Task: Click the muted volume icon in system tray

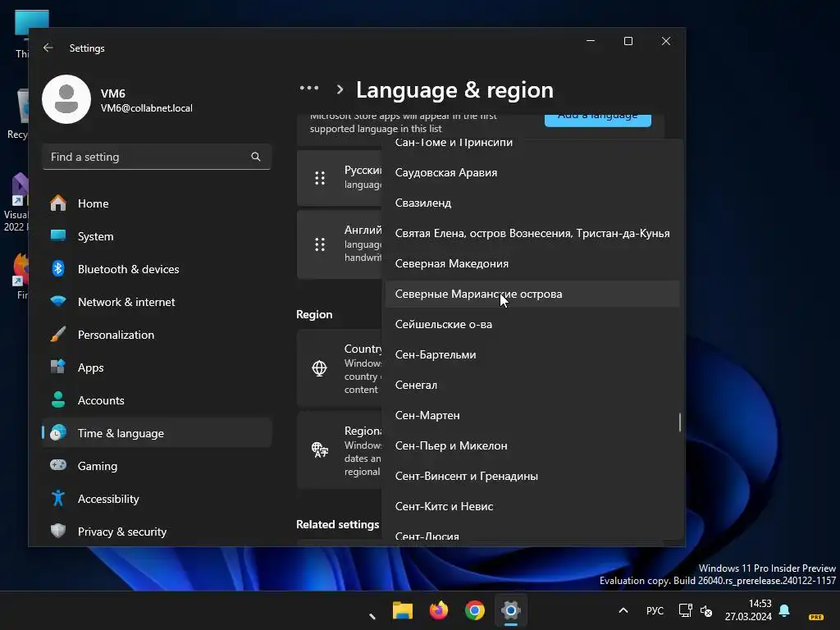Action: (x=706, y=610)
